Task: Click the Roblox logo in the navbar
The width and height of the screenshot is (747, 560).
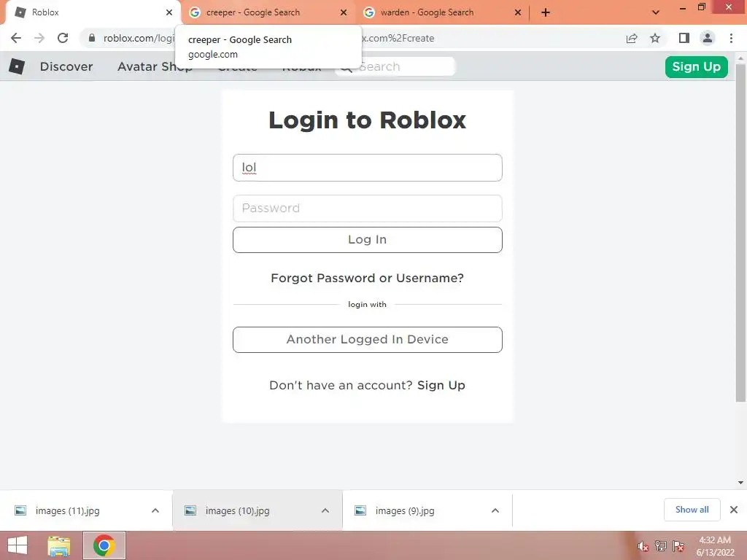Action: pyautogui.click(x=17, y=66)
